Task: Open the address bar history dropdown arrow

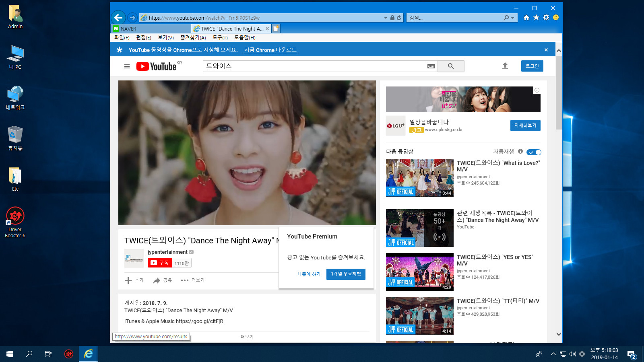Action: coord(386,18)
